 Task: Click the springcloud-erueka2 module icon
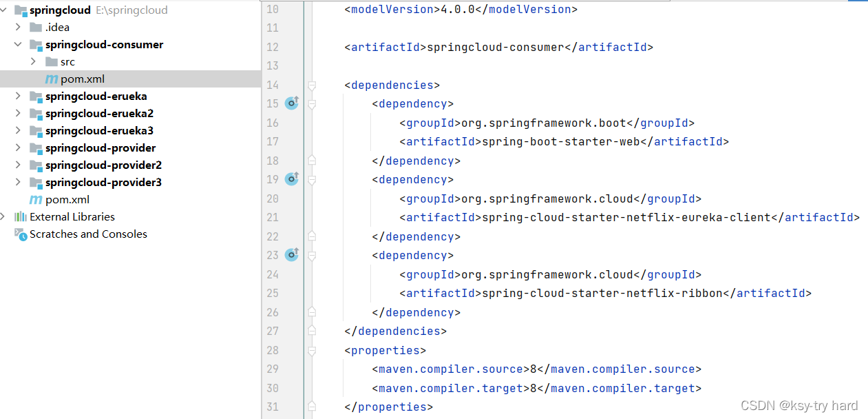point(36,114)
